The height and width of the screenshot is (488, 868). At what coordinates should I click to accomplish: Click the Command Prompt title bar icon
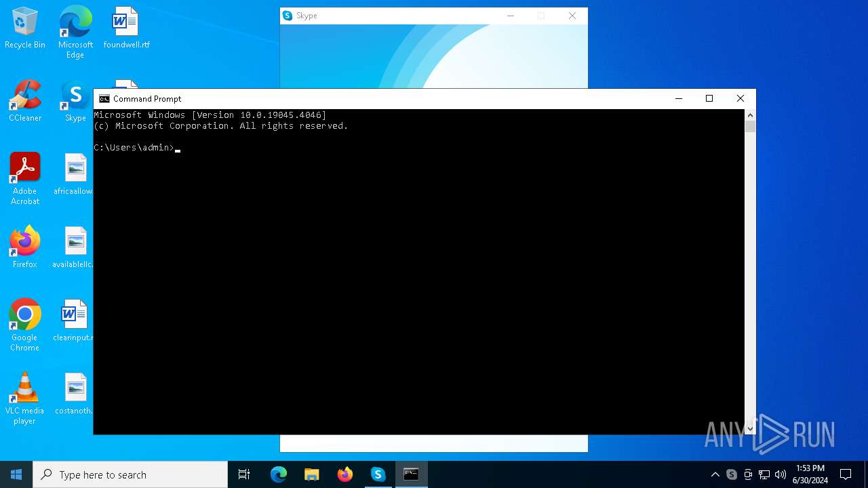pyautogui.click(x=104, y=99)
